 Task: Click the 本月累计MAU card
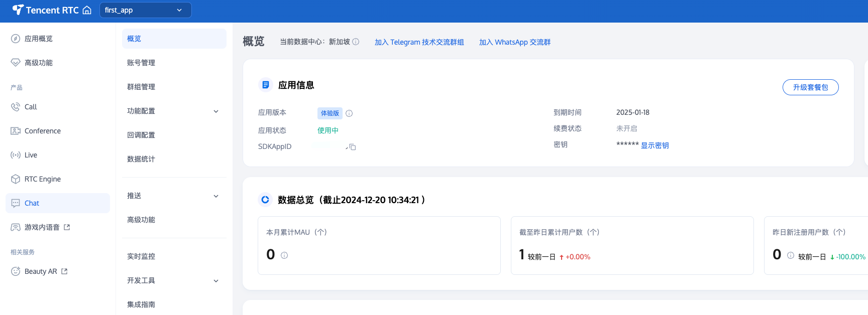379,245
